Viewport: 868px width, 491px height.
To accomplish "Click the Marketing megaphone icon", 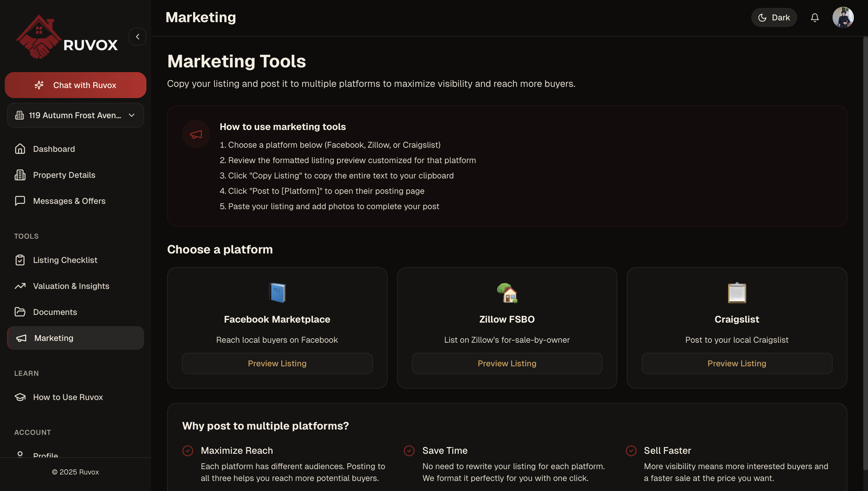I will coord(21,338).
